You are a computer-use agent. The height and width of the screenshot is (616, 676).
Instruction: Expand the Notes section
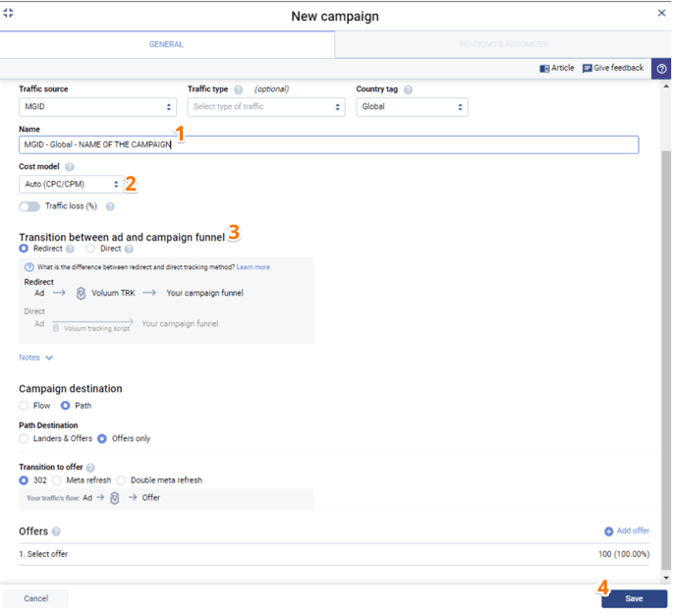[36, 358]
